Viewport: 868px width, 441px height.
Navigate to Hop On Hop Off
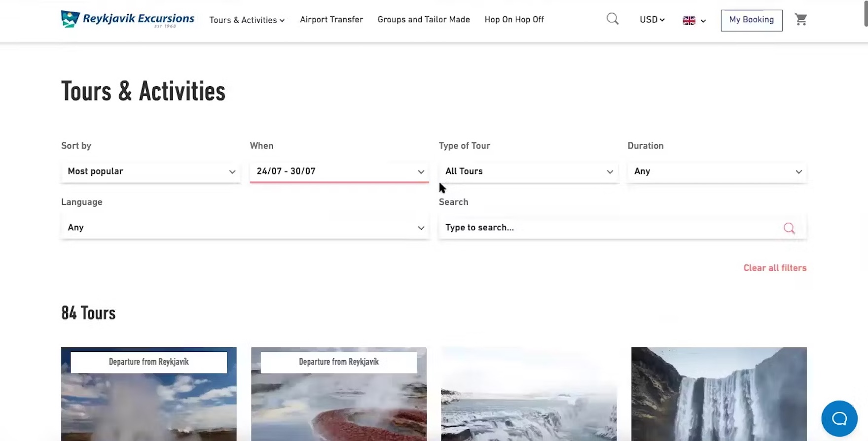[514, 20]
